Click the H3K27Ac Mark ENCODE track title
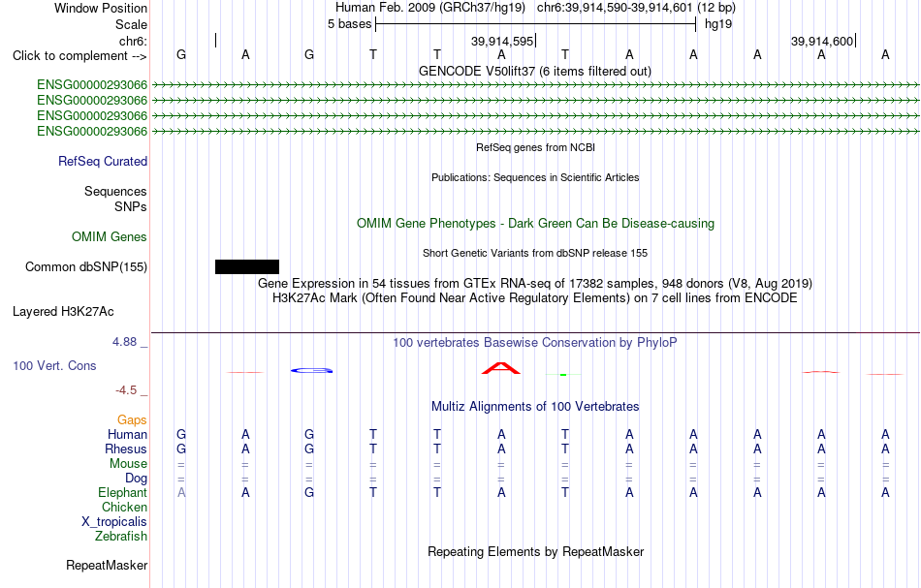This screenshot has height=588, width=921. point(535,298)
